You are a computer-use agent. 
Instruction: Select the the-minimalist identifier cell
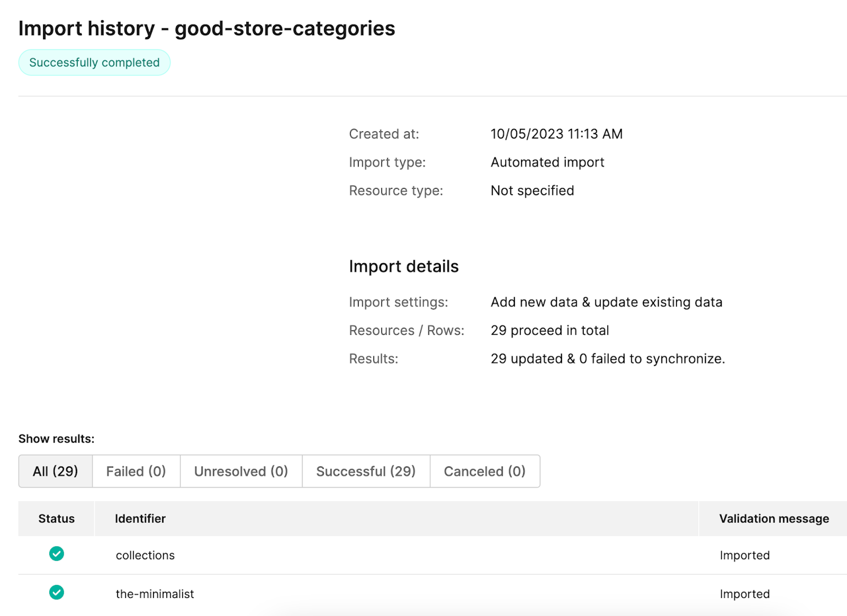tap(155, 594)
